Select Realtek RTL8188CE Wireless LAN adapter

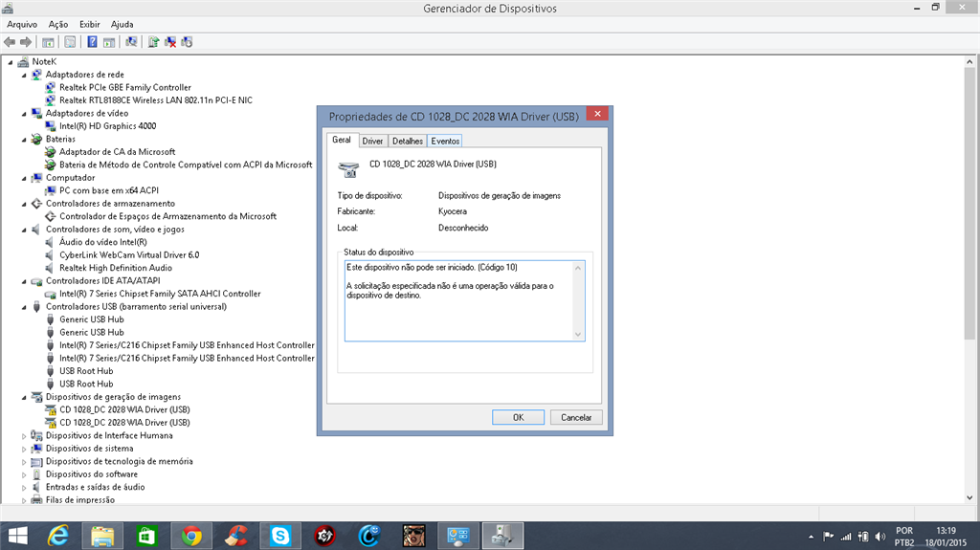(x=156, y=100)
